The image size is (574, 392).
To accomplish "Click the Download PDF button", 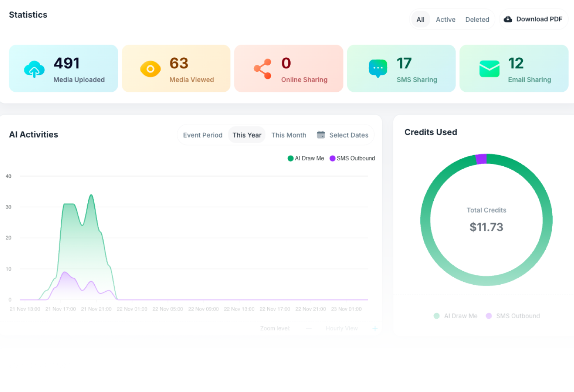I will click(533, 19).
